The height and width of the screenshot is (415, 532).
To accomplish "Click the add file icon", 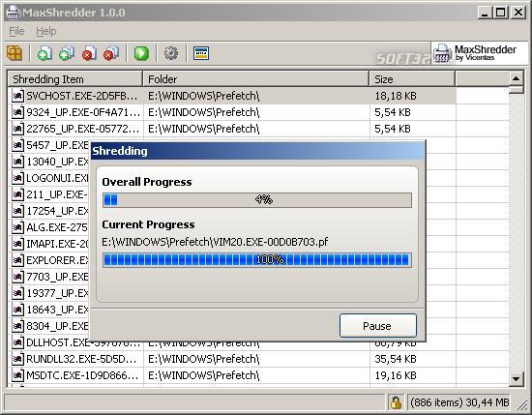I will [44, 53].
